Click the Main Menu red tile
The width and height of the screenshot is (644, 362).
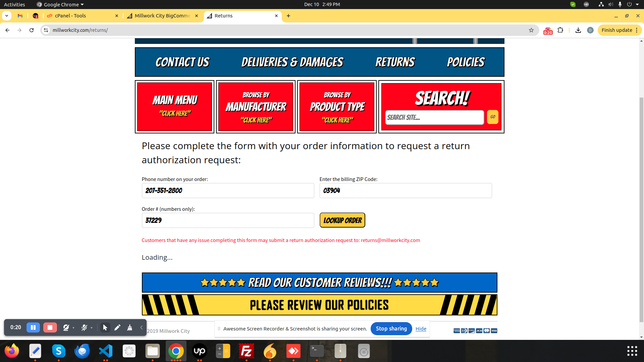(174, 107)
